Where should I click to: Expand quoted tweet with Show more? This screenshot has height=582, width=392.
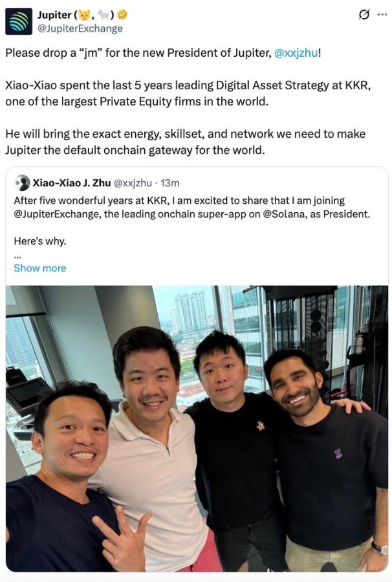(x=39, y=268)
